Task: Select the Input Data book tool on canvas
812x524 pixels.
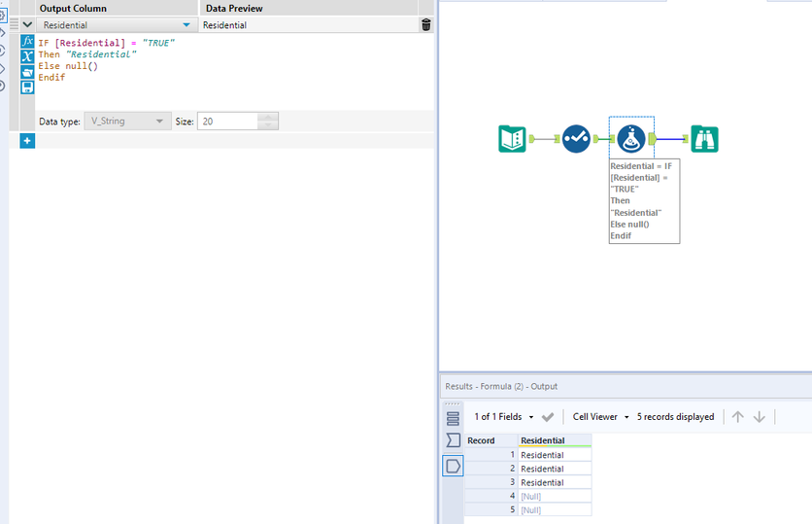Action: click(x=512, y=139)
